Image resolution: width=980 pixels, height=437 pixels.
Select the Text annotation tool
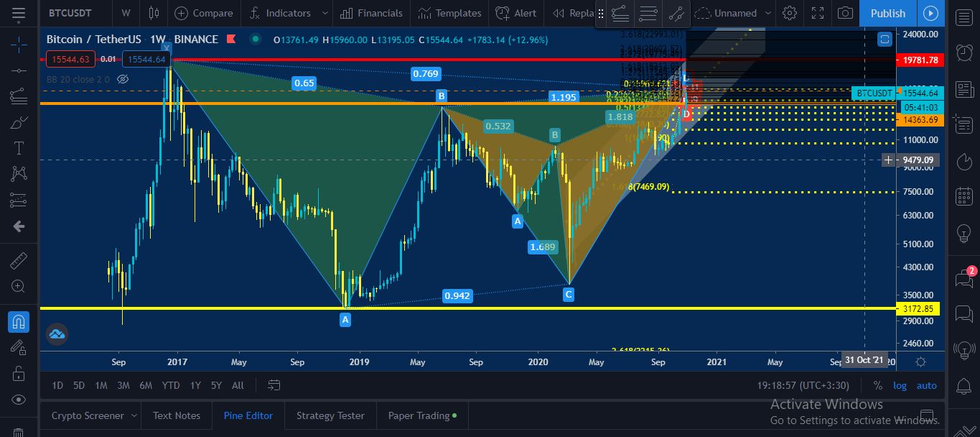[x=19, y=149]
